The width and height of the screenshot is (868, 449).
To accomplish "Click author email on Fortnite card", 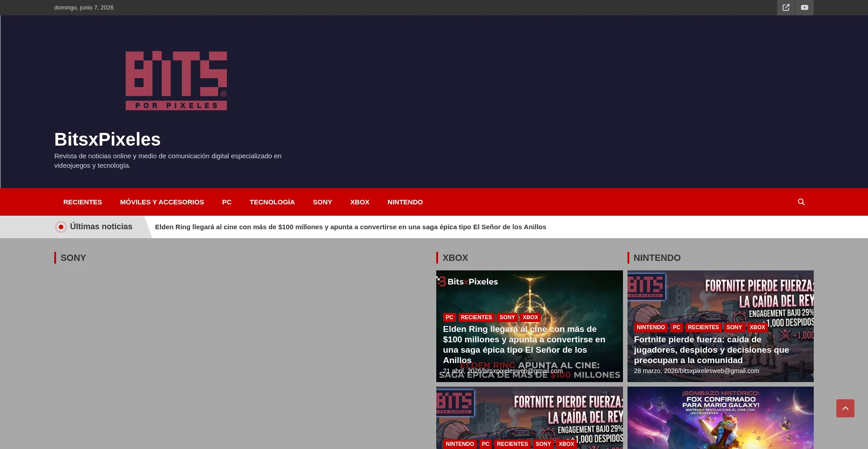I will [719, 371].
